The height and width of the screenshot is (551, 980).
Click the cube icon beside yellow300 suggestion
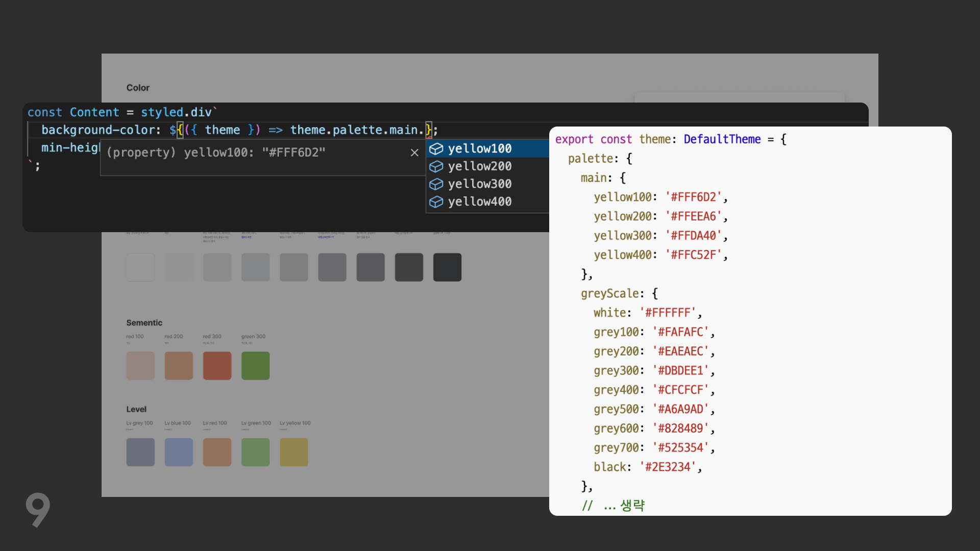436,184
